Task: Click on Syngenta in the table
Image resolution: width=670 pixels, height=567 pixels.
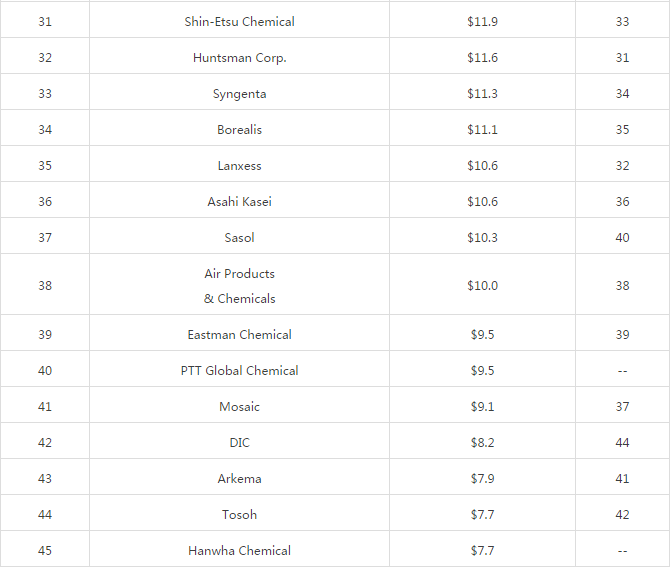Action: [x=239, y=94]
